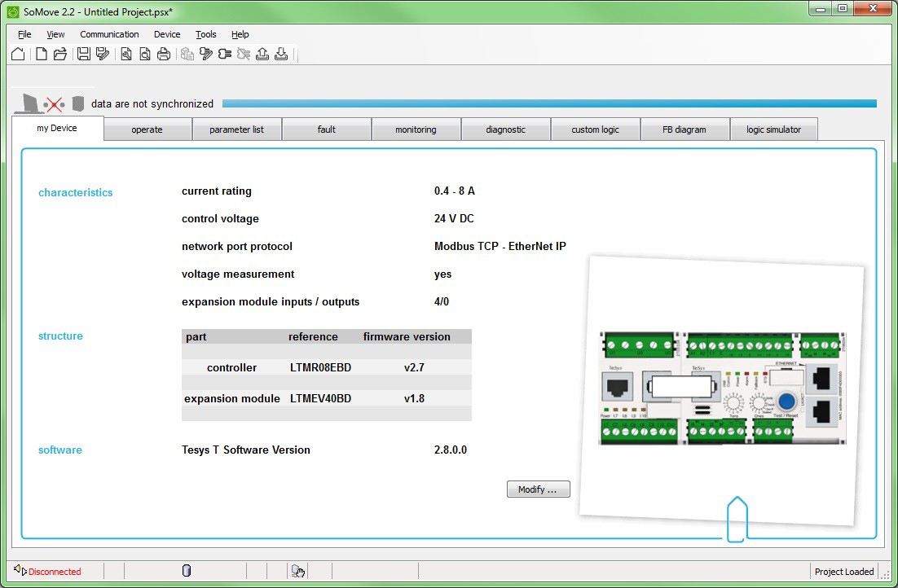This screenshot has width=898, height=588.
Task: Click the controller reference LTMR08EBD
Action: coord(321,367)
